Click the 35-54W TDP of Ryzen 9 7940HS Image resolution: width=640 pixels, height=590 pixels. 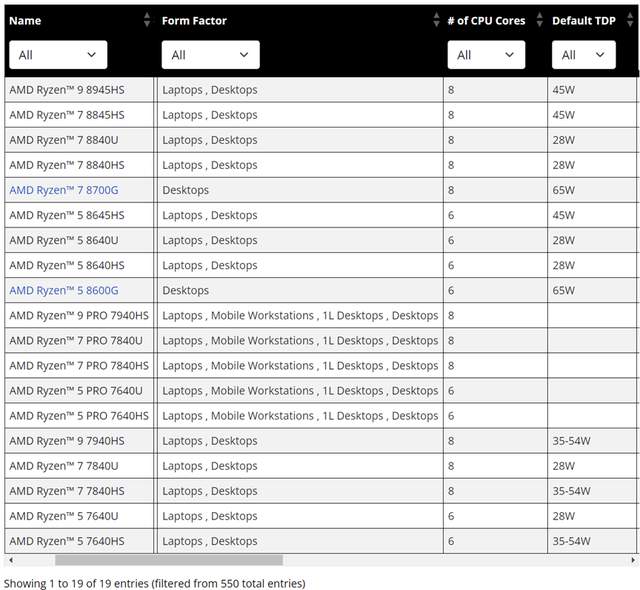tap(571, 441)
